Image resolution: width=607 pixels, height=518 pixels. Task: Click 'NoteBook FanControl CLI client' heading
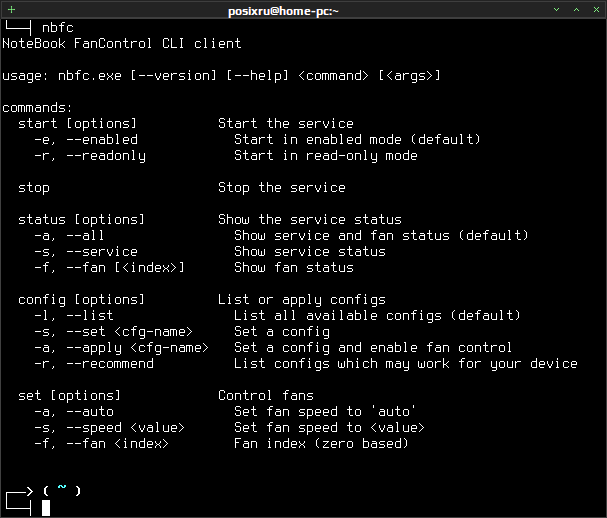coord(122,43)
